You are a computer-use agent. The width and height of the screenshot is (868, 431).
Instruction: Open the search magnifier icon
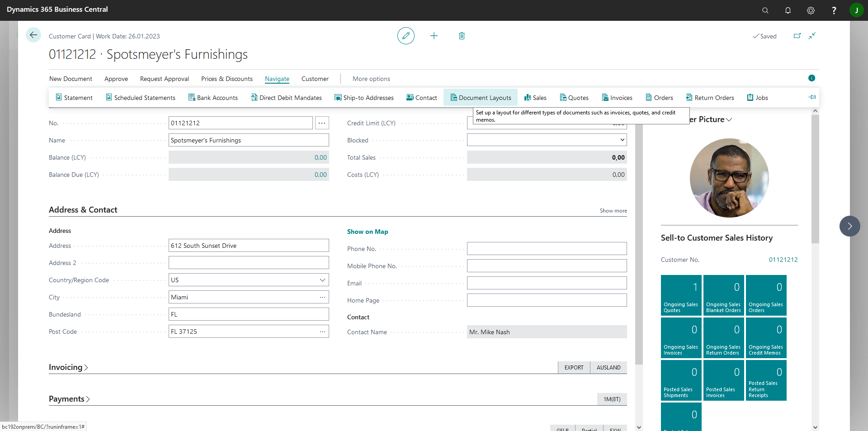[x=765, y=10]
